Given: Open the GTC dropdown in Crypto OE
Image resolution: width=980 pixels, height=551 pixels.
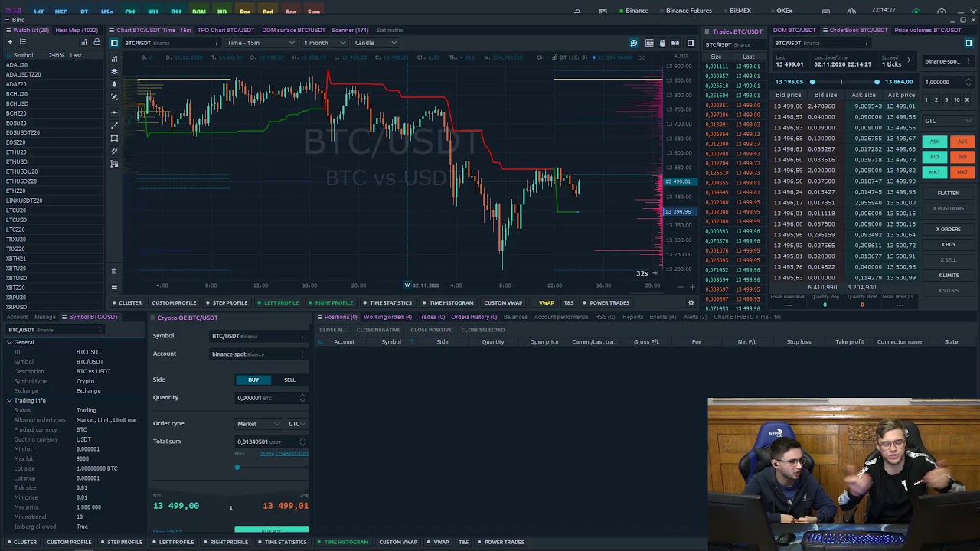Looking at the screenshot, I should point(297,424).
